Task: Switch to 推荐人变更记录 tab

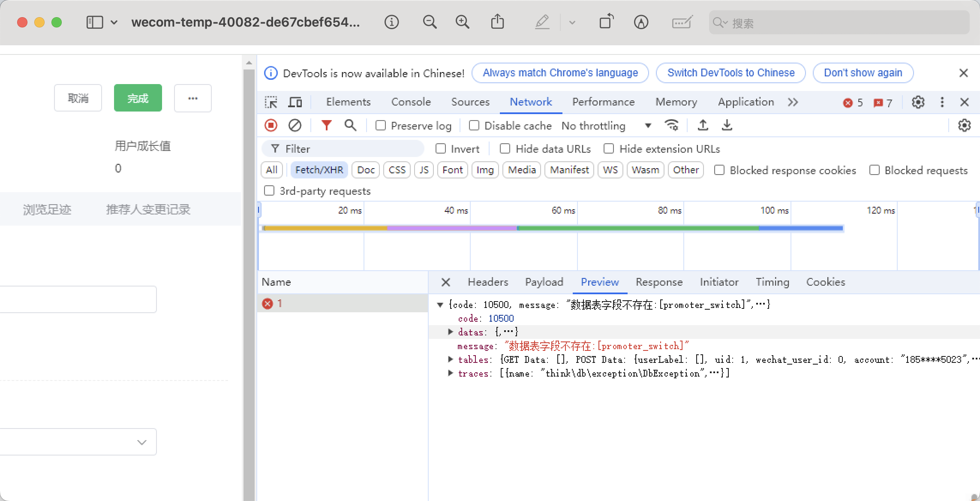Action: coord(148,210)
